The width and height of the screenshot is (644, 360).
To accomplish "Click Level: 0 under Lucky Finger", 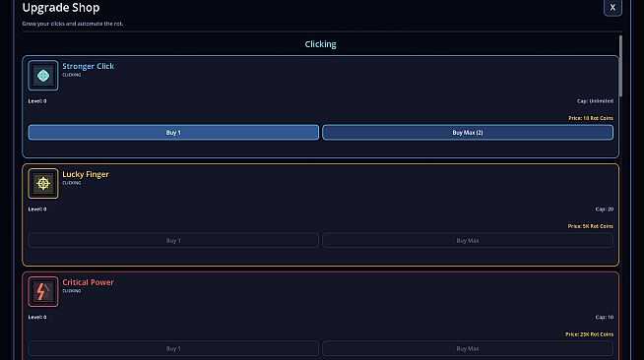I will [x=37, y=210].
